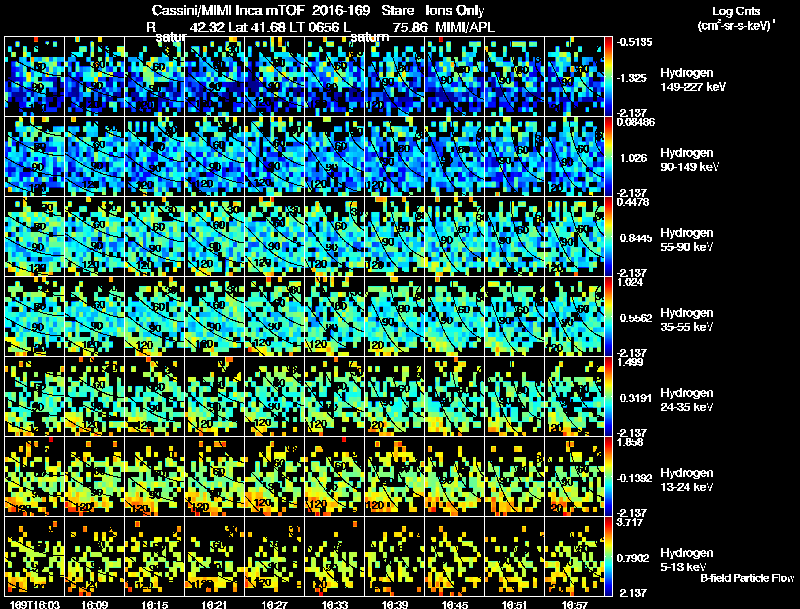Click the '0.08486' colorbar value

point(636,122)
